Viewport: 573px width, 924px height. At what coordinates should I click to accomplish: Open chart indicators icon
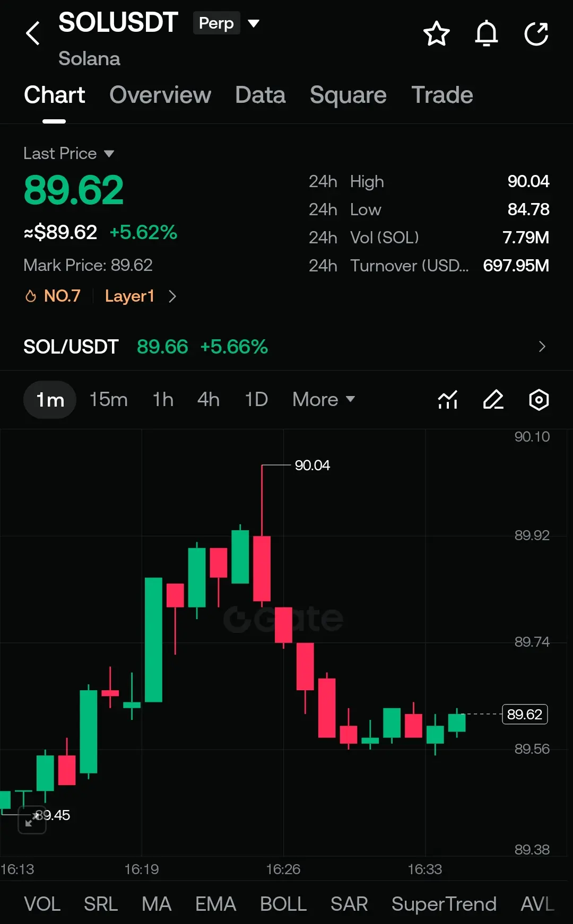coord(448,400)
